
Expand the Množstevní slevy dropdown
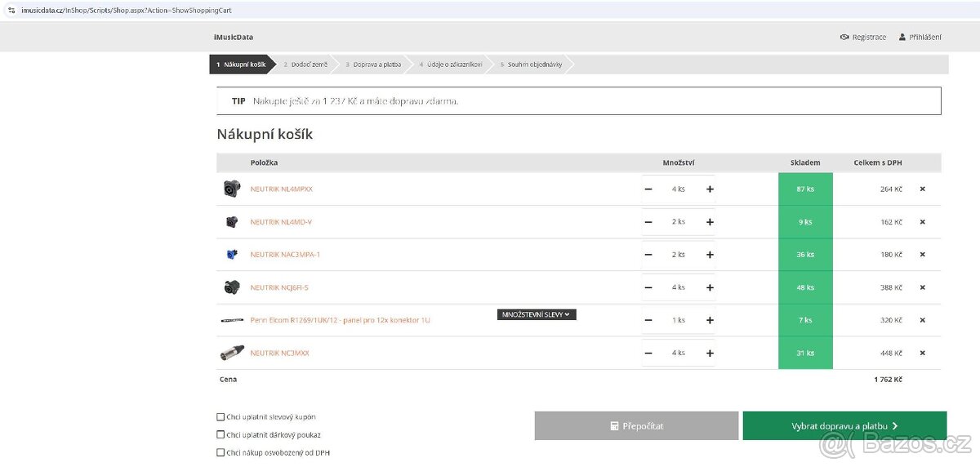click(537, 314)
